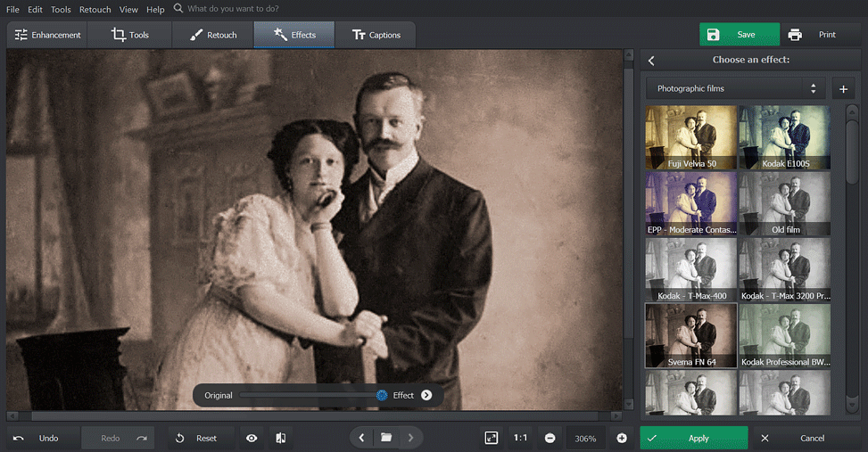
Task: Switch zoom to 1:1 scale
Action: (x=520, y=438)
